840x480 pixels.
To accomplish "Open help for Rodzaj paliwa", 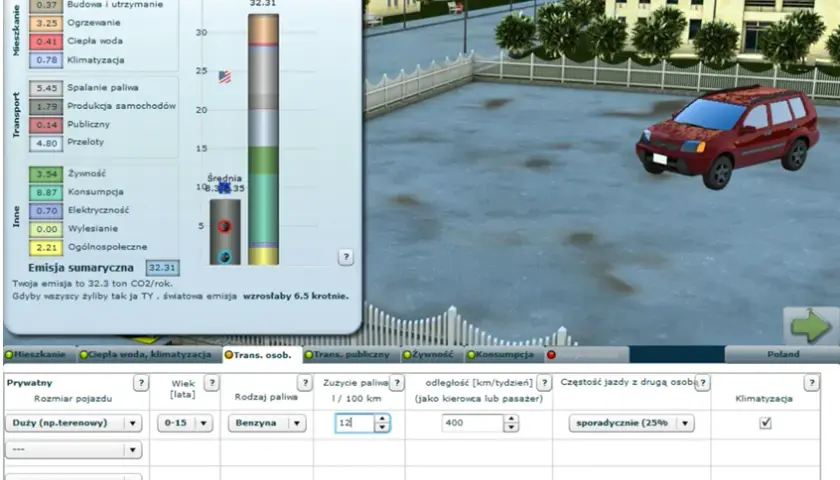I will [x=305, y=383].
